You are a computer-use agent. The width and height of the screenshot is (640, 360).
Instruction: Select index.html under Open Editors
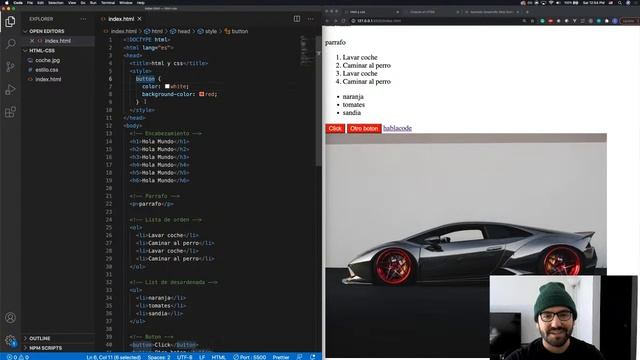pos(58,41)
